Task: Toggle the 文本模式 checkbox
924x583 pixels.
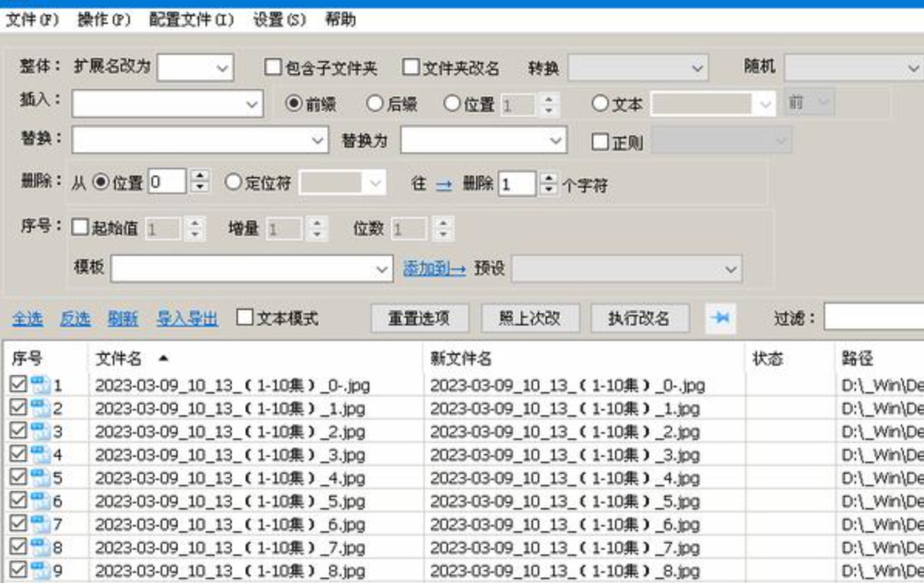Action: 245,318
